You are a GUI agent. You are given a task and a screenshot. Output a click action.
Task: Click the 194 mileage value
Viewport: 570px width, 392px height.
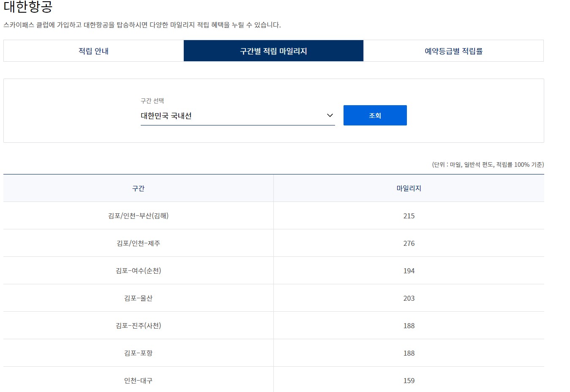(x=409, y=271)
